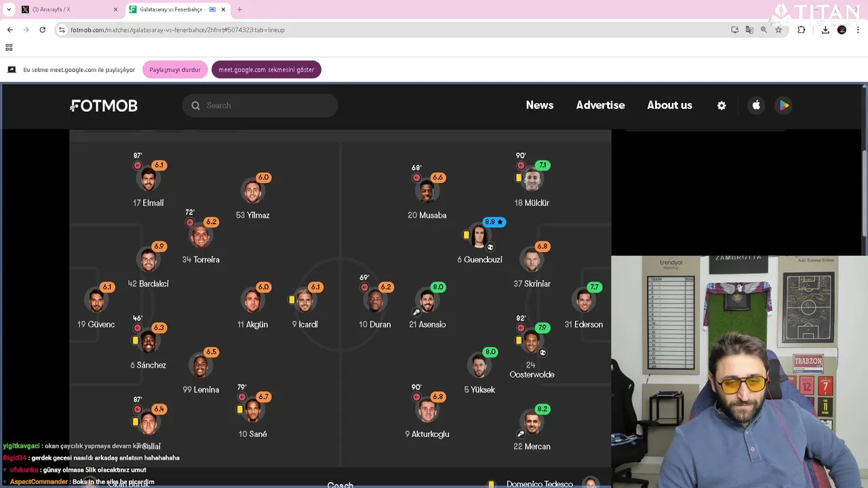Open player 17 Elmali

149,180
